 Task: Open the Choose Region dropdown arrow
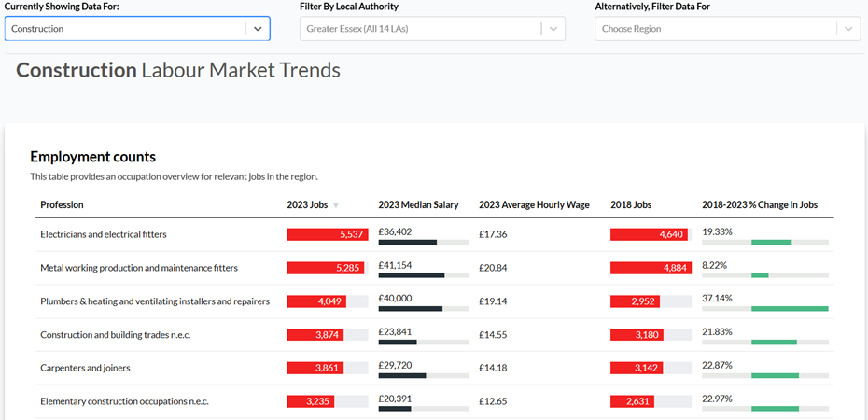(x=847, y=29)
